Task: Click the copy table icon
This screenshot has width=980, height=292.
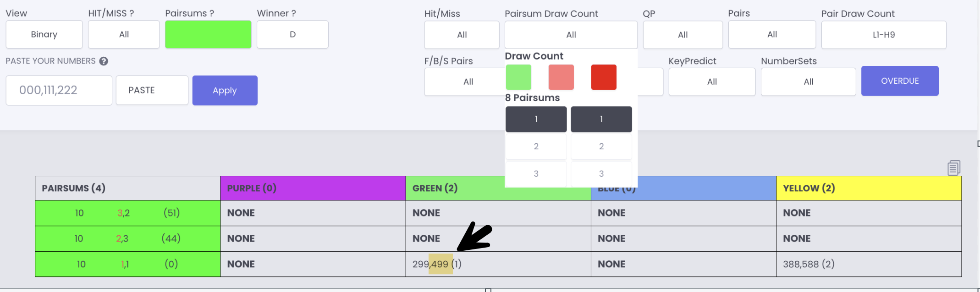Action: coord(954,168)
